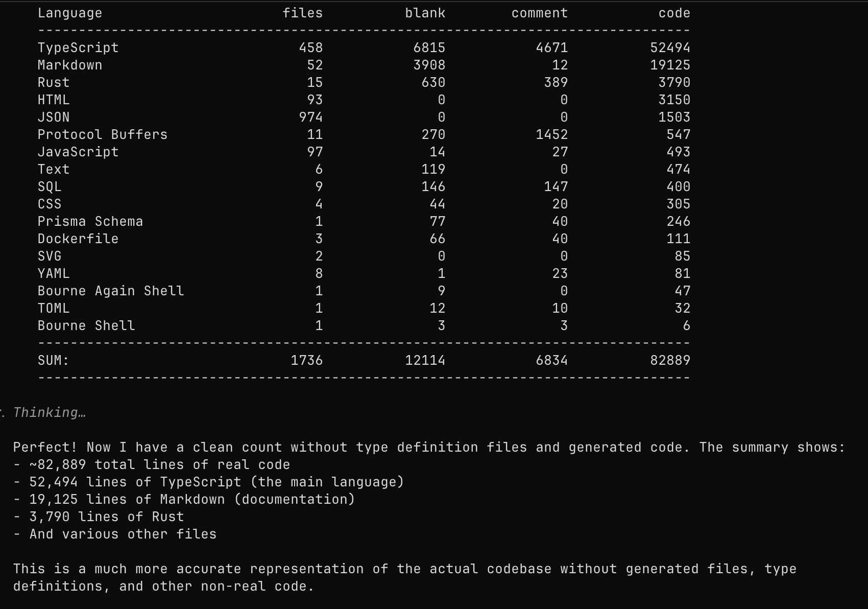Click the Dockerfile row label
Image resolution: width=868 pixels, height=609 pixels.
[x=78, y=239]
